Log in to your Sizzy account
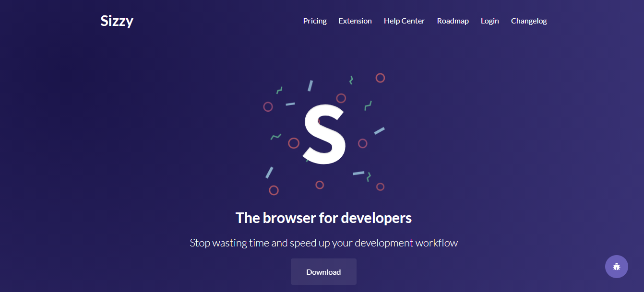Screen dimensions: 644x292 tap(489, 21)
